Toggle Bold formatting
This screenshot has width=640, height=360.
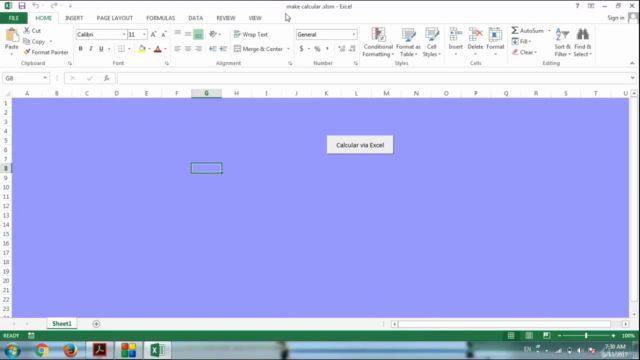click(80, 49)
